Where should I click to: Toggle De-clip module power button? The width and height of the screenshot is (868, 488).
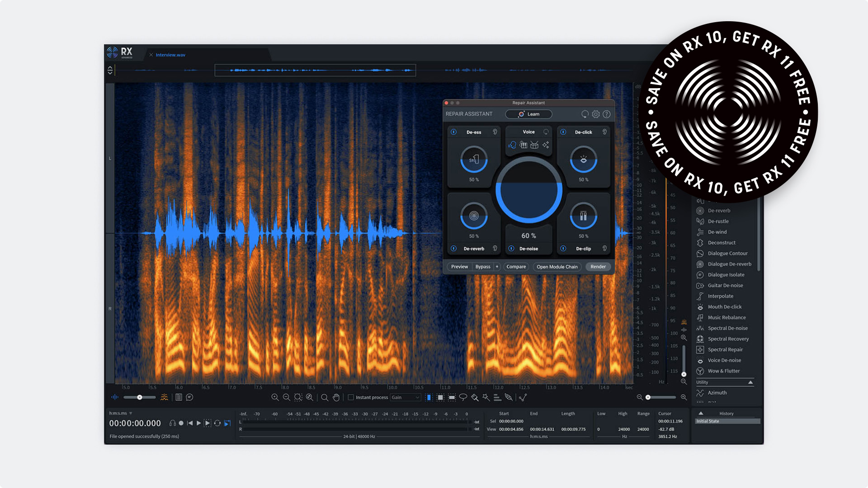click(563, 249)
